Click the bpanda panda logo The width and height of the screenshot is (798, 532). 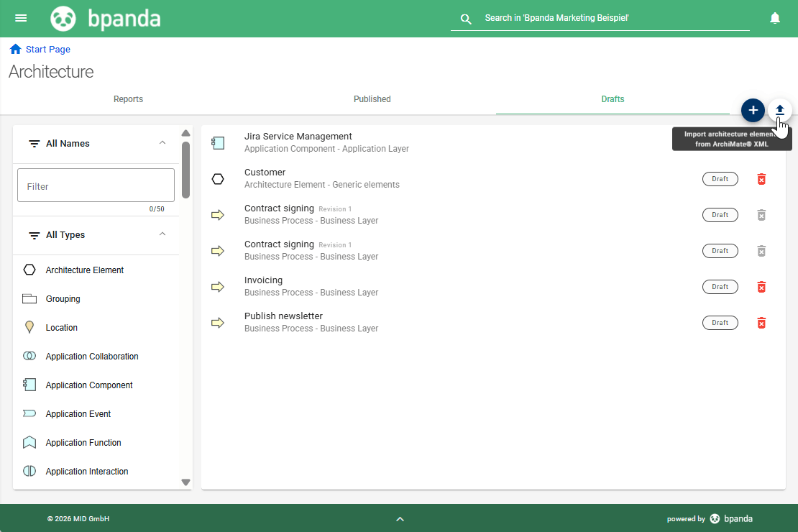(x=63, y=19)
